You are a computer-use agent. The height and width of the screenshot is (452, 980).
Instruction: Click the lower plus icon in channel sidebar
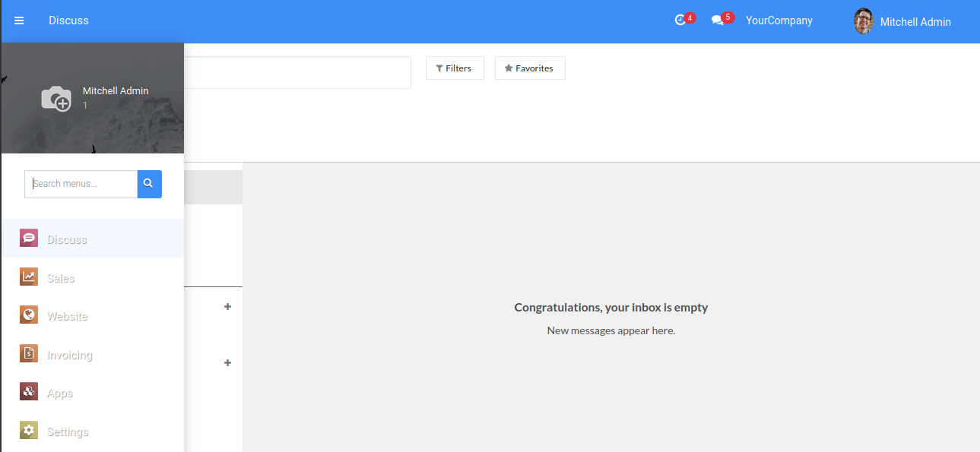(227, 363)
